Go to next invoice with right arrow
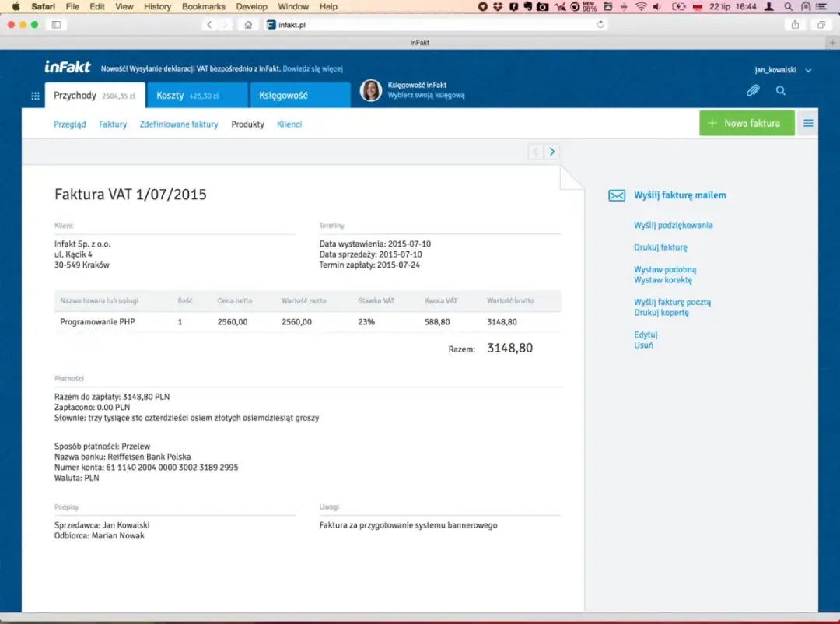 pos(552,152)
